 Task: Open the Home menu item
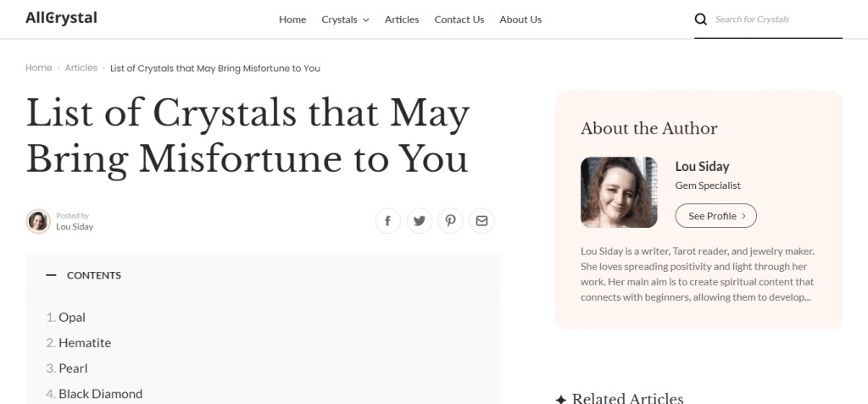tap(292, 19)
